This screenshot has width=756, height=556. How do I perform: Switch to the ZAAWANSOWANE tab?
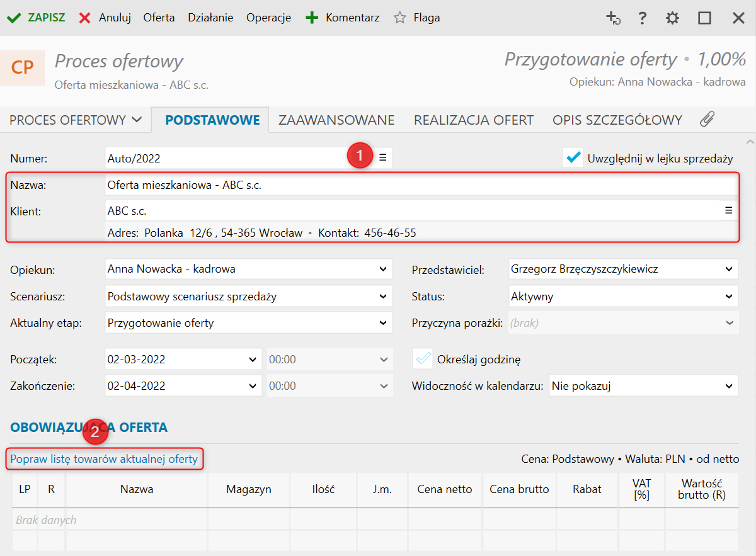tap(336, 120)
